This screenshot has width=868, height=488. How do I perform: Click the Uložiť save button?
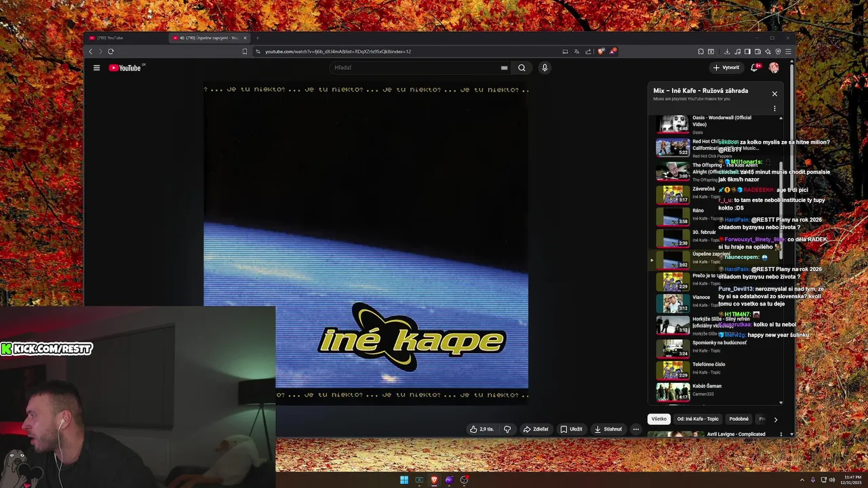[571, 429]
